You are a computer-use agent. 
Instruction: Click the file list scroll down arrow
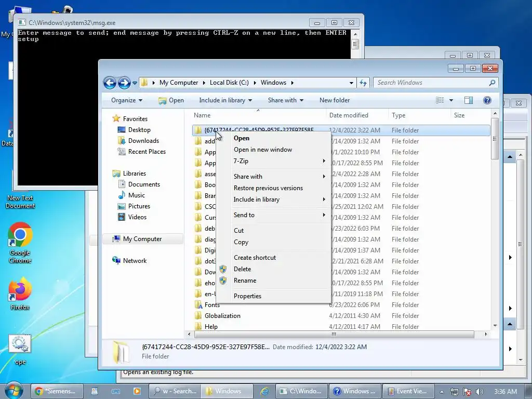tap(495, 326)
